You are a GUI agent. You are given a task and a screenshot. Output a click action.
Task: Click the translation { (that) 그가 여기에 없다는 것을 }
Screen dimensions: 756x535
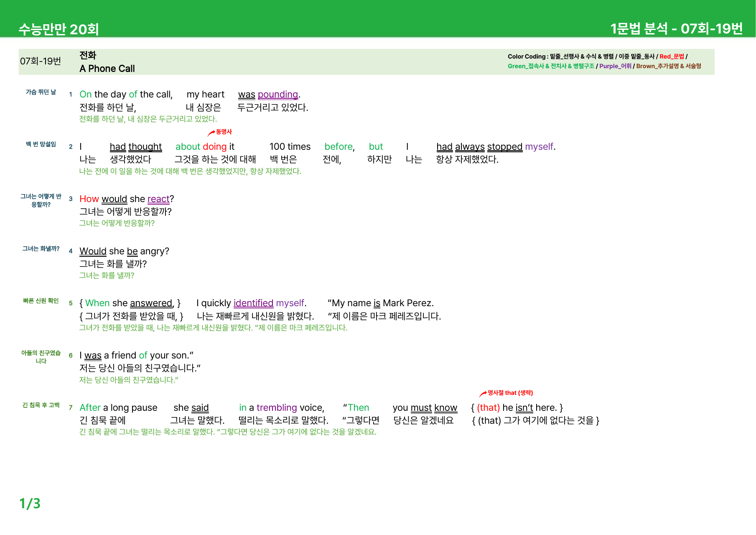[x=535, y=420]
